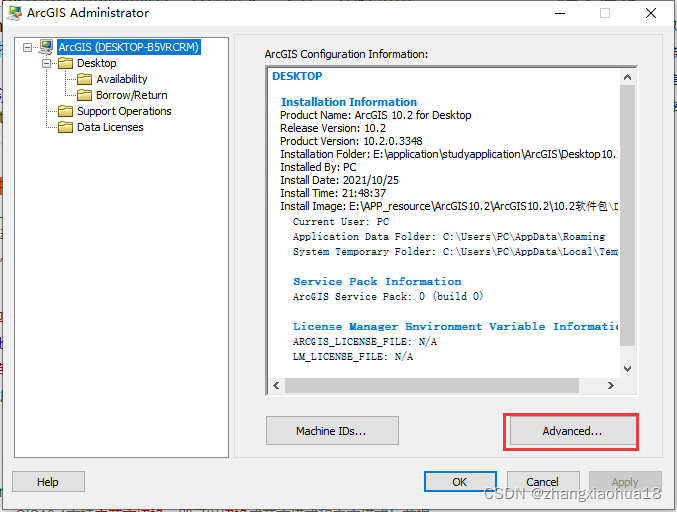Click the Support Operations folder icon
677x512 pixels.
coord(65,111)
